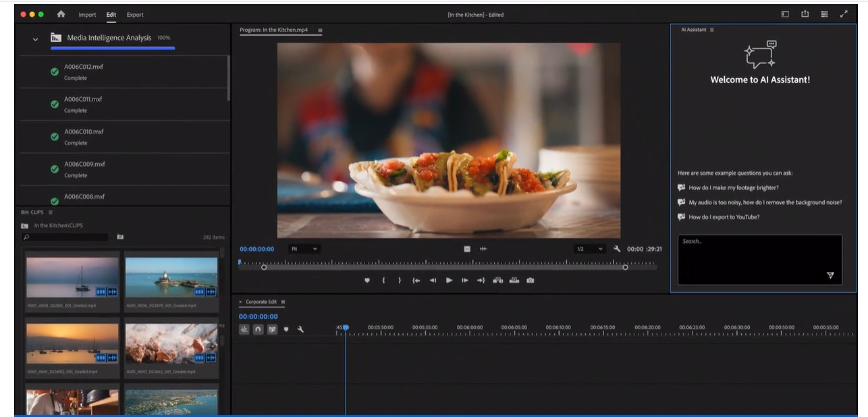Play the program monitor video

click(x=449, y=280)
